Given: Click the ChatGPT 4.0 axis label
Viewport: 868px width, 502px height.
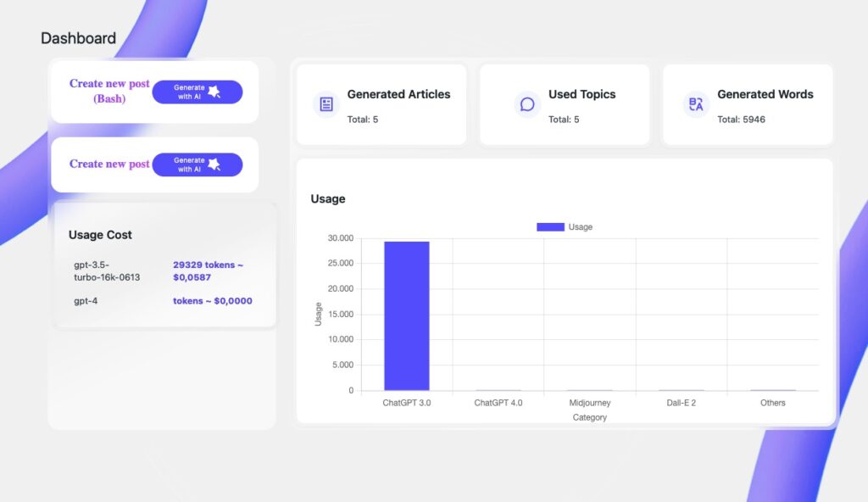Looking at the screenshot, I should click(498, 403).
